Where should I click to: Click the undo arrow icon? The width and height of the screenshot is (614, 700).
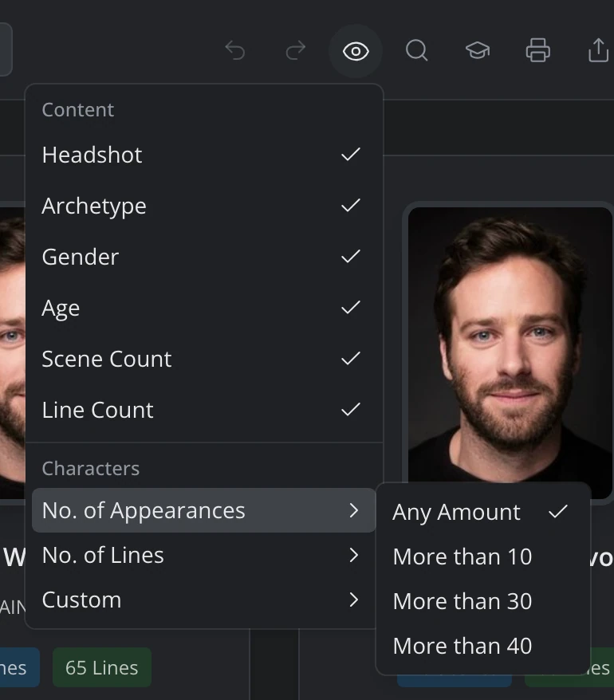(x=235, y=50)
